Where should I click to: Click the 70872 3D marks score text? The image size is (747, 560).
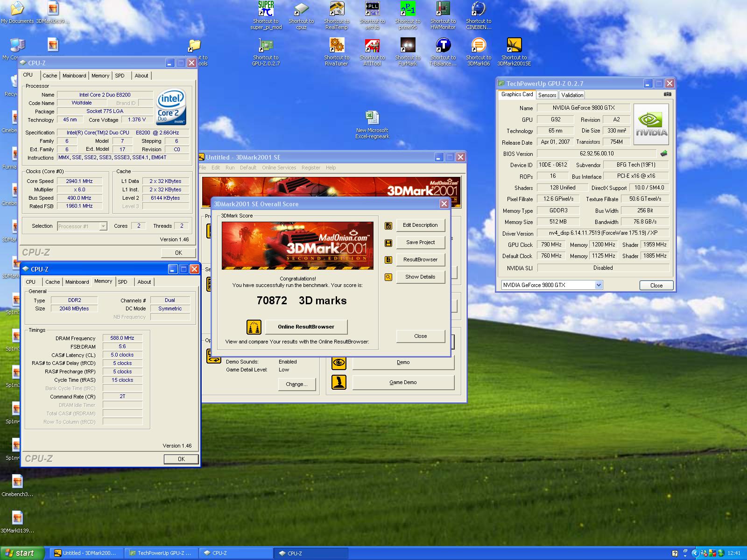coord(302,301)
